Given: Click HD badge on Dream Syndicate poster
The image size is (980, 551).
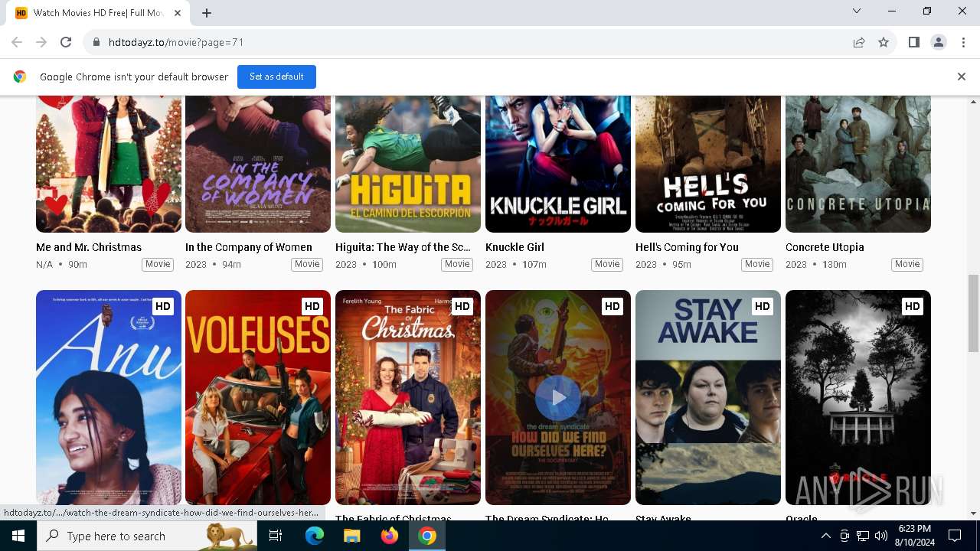Looking at the screenshot, I should click(612, 306).
